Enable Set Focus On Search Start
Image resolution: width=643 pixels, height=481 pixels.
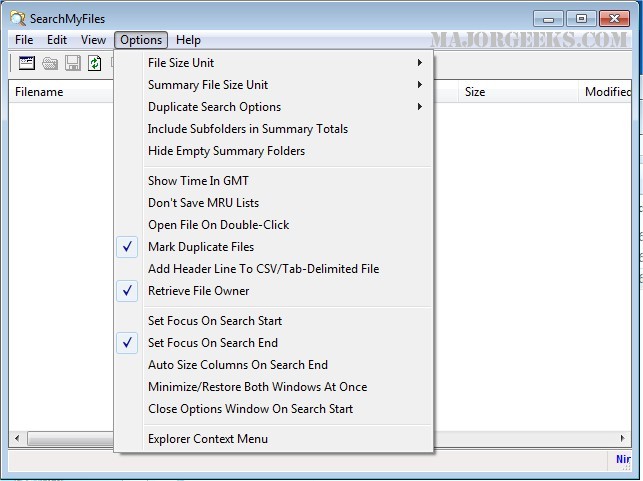[x=274, y=321]
